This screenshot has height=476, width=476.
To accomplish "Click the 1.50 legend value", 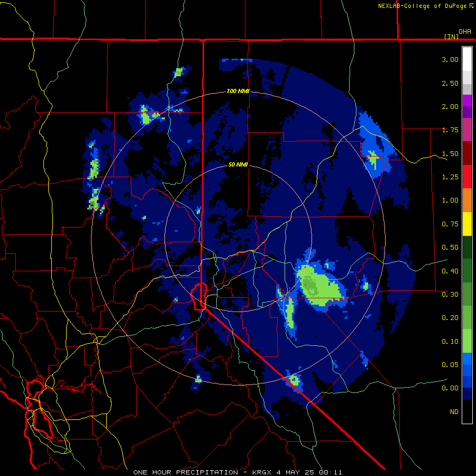I will pyautogui.click(x=450, y=153).
